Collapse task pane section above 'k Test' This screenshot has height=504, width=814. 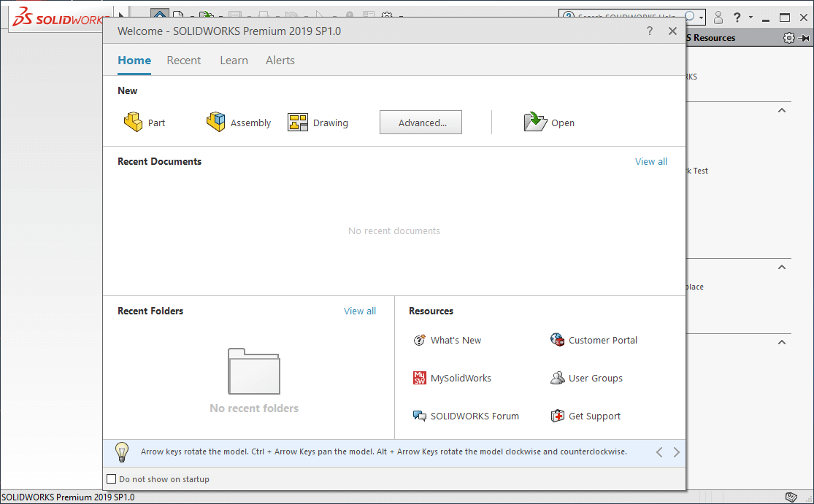pyautogui.click(x=782, y=110)
